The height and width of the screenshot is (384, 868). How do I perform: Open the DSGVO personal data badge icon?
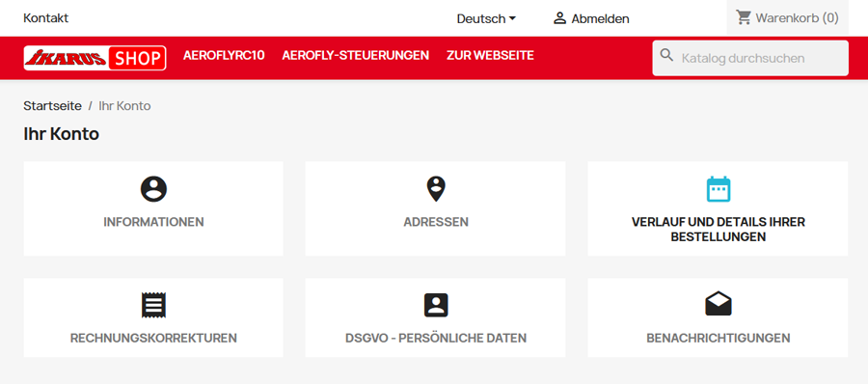[436, 305]
